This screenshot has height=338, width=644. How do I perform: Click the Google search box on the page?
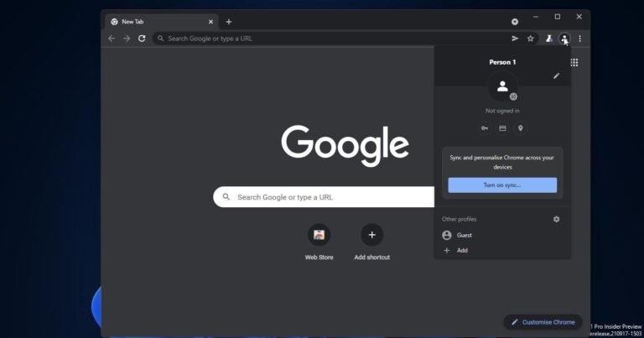[x=324, y=197]
